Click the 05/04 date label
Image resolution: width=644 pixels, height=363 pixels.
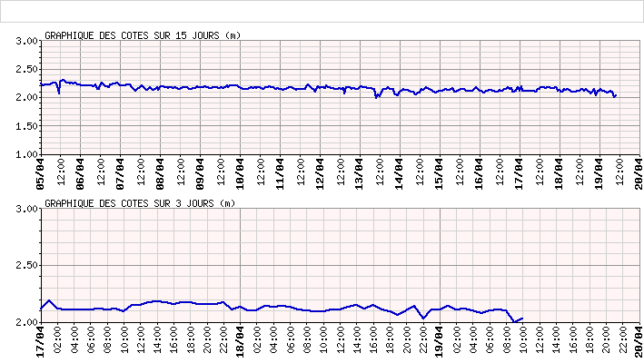click(x=40, y=174)
